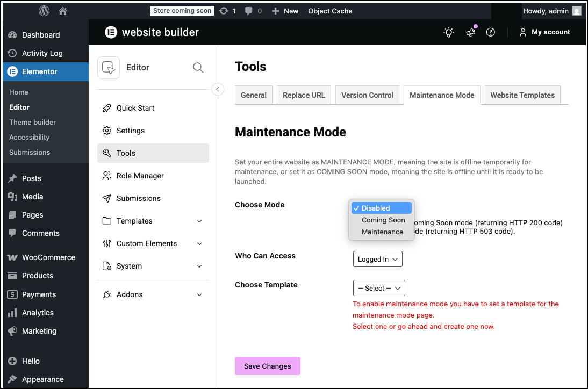Click the My account person icon

coord(523,33)
